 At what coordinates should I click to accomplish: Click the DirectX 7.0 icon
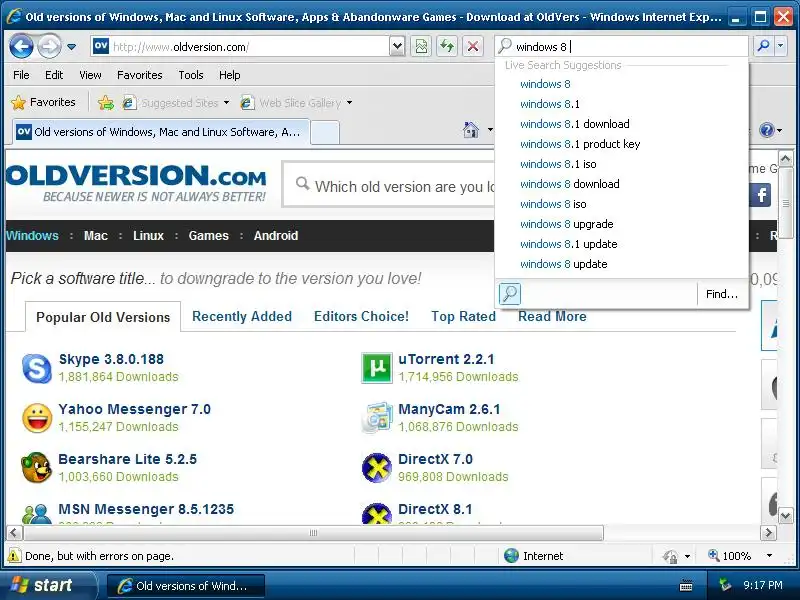click(x=377, y=467)
